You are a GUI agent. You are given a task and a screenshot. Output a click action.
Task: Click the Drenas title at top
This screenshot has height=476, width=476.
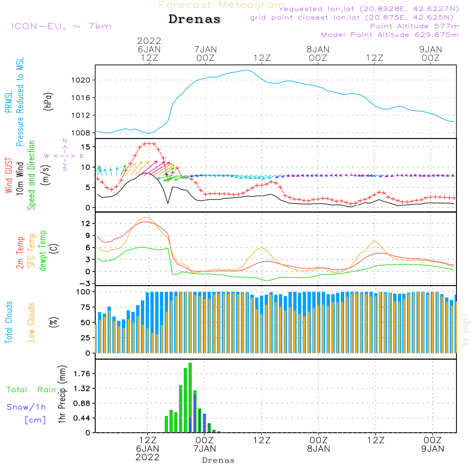[x=195, y=20]
